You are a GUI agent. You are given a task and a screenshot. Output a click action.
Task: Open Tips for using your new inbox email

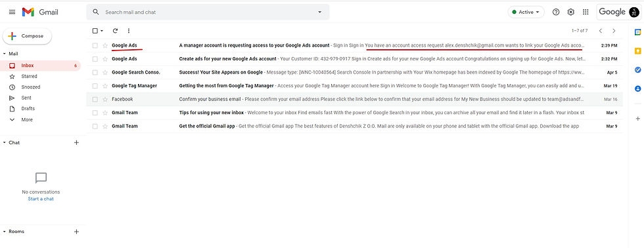355,113
